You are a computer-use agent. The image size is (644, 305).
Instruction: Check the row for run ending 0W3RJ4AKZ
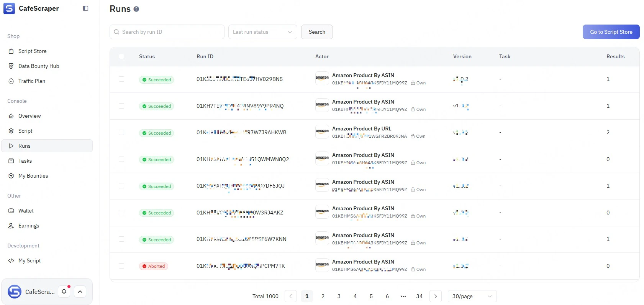click(x=121, y=213)
